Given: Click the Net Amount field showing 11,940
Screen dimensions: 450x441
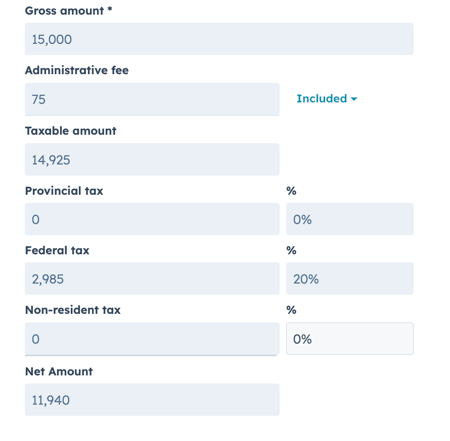Looking at the screenshot, I should (x=152, y=400).
